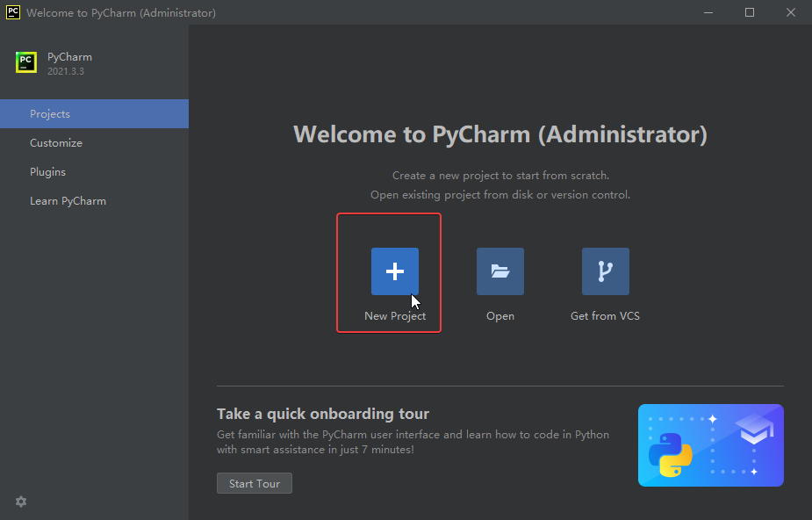Switch to the Customize tab
Screen dimensions: 812x520
[94, 143]
